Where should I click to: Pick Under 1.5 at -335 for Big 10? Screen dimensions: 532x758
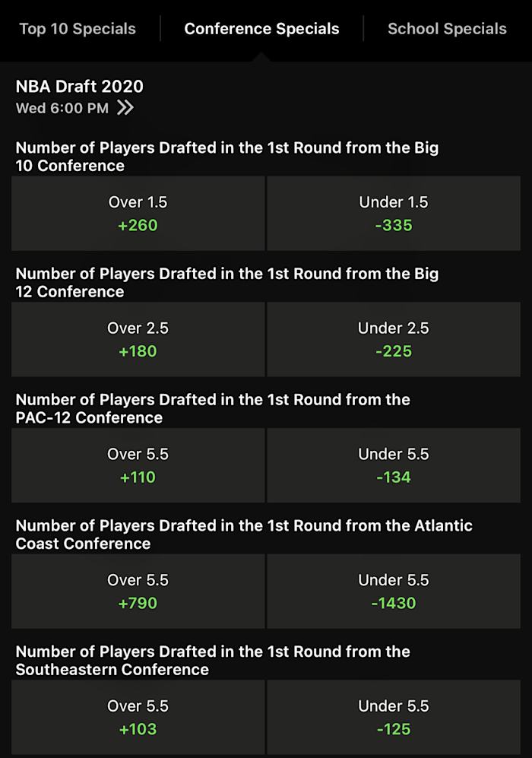click(x=393, y=214)
